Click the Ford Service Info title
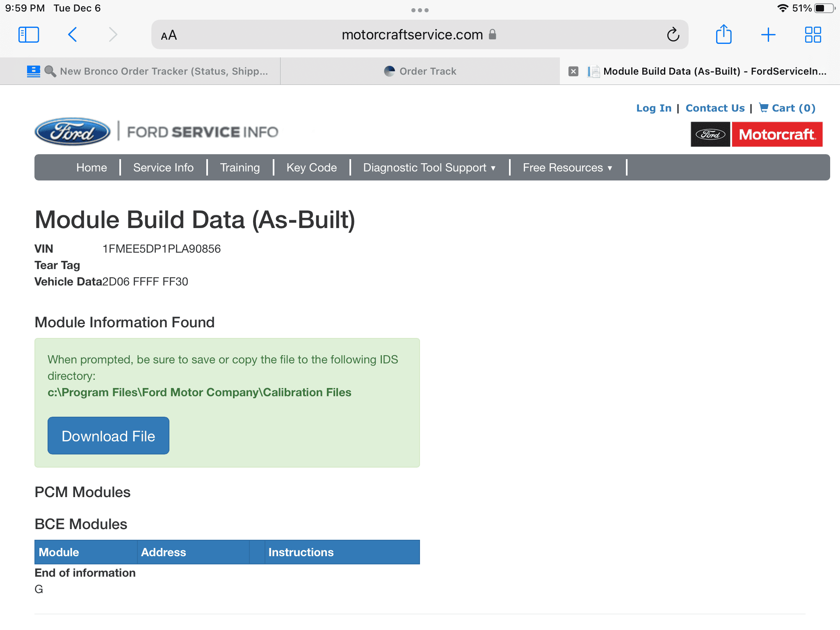Screen dimensions: 840x630 coord(203,132)
